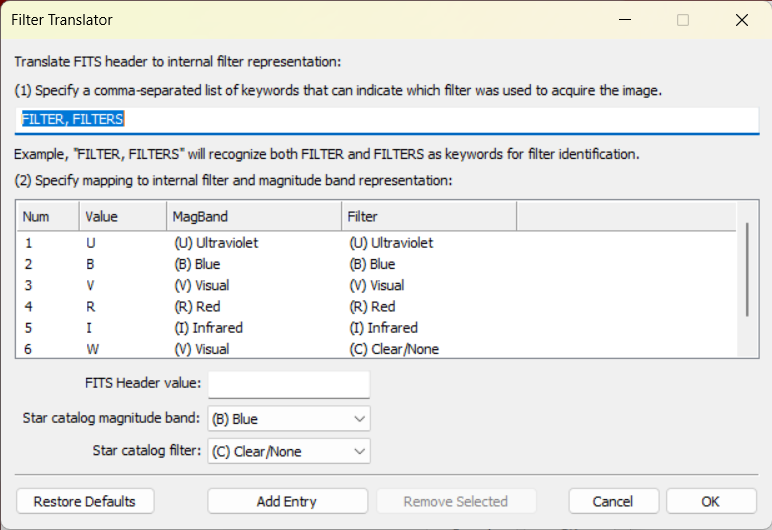This screenshot has width=772, height=530.
Task: Click the Add Entry button
Action: point(288,501)
